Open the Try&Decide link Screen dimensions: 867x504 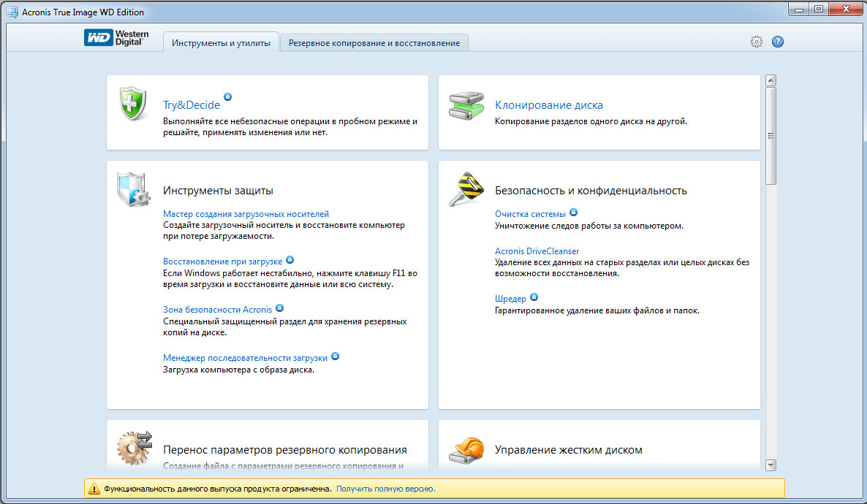click(x=192, y=105)
